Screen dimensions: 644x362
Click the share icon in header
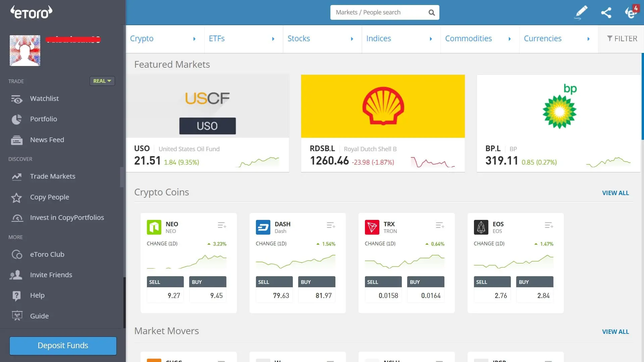coord(606,13)
